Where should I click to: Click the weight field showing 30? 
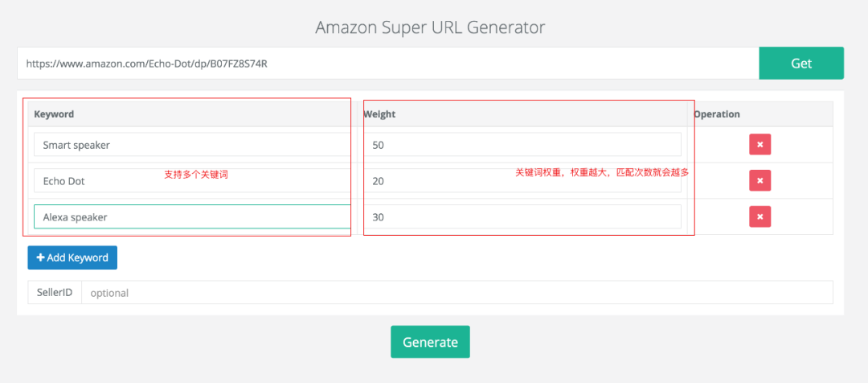click(x=522, y=217)
